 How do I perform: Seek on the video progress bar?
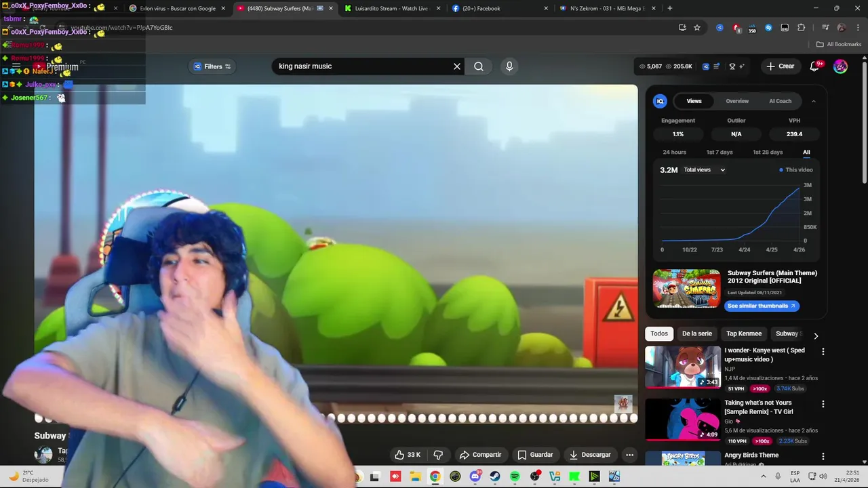tap(336, 418)
